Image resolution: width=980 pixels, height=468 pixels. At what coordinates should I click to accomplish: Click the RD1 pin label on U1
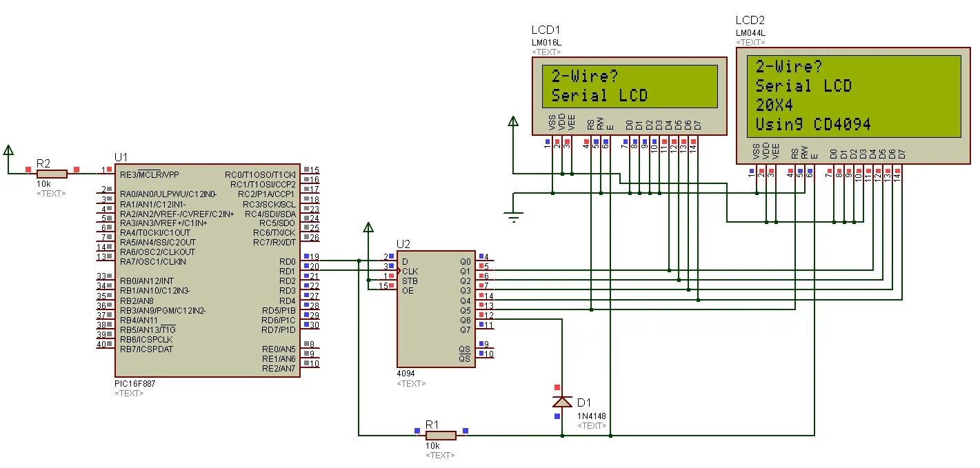coord(287,272)
